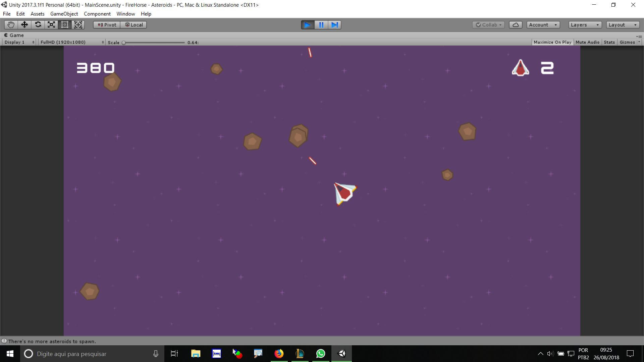644x362 pixels.
Task: Step forward one frame
Action: click(x=334, y=25)
